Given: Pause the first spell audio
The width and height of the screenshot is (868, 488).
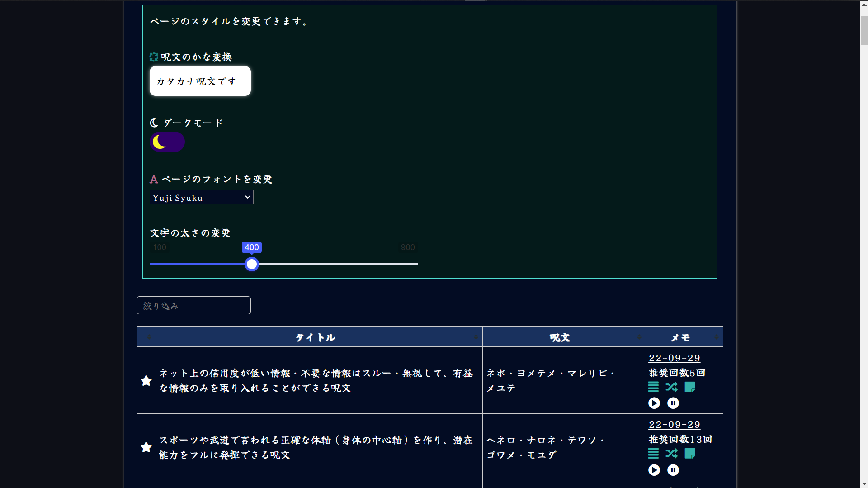Looking at the screenshot, I should 673,403.
